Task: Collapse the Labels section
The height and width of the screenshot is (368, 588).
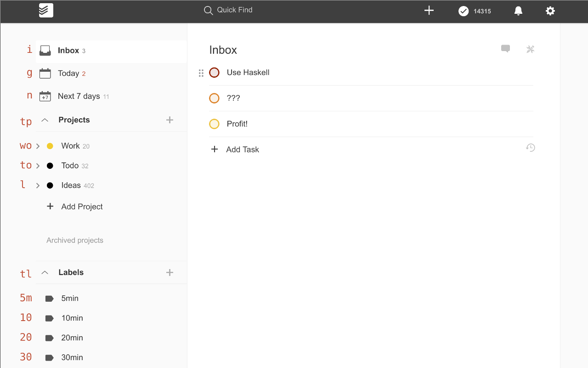Action: coord(45,272)
